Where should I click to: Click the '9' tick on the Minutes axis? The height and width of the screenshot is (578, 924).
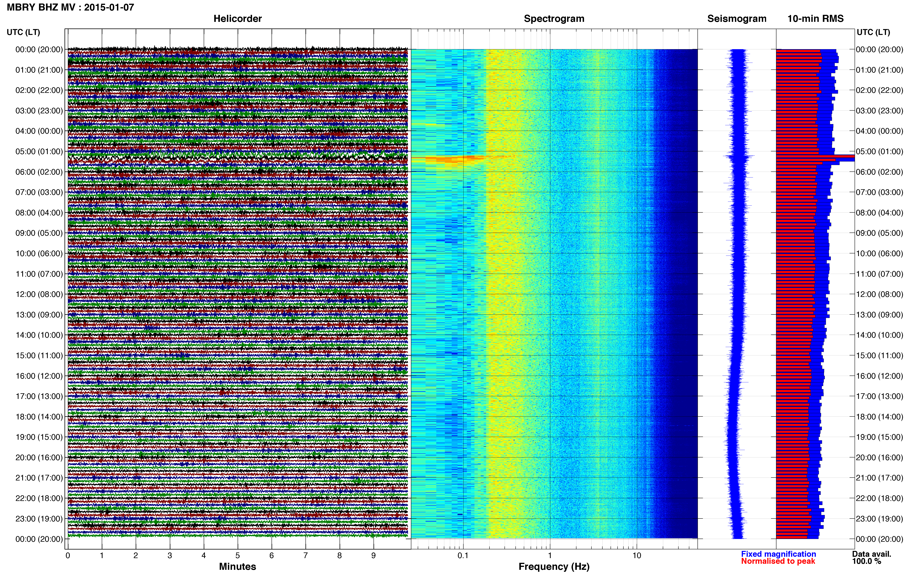coord(373,556)
